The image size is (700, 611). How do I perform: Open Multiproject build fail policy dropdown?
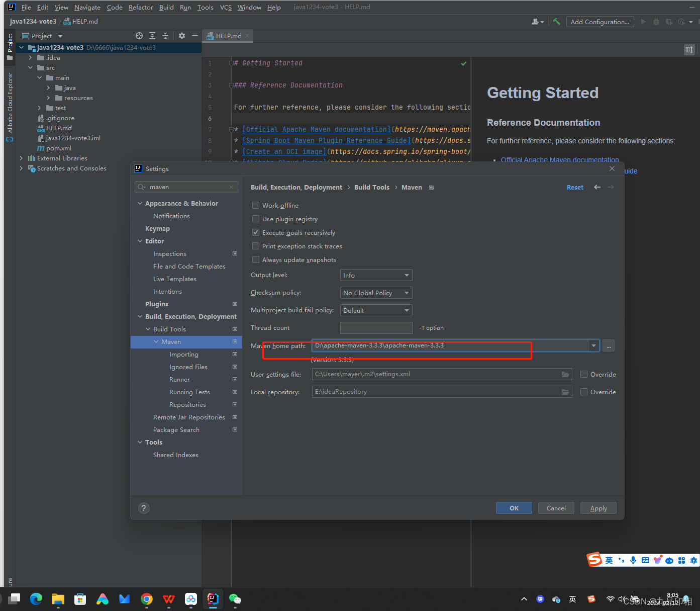[376, 310]
